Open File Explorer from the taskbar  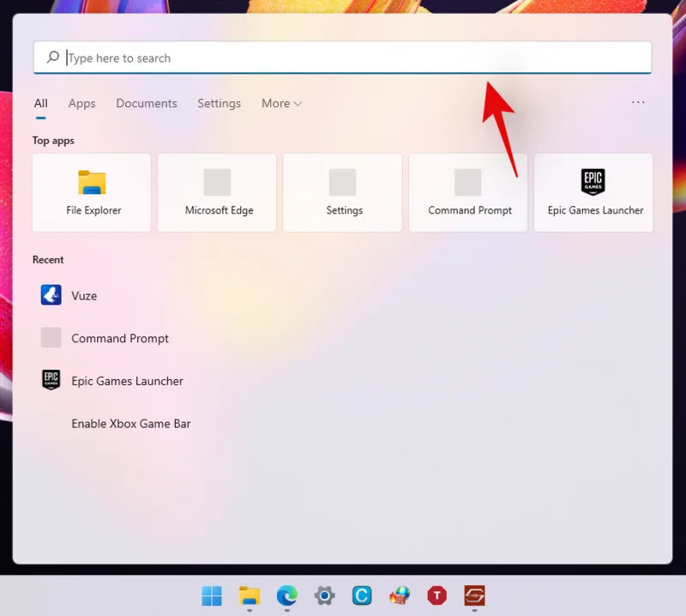point(250,596)
